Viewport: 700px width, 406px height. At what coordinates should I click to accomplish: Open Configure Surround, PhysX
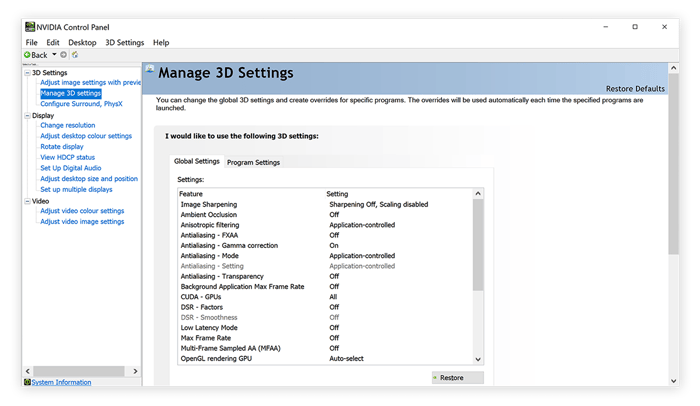click(81, 104)
